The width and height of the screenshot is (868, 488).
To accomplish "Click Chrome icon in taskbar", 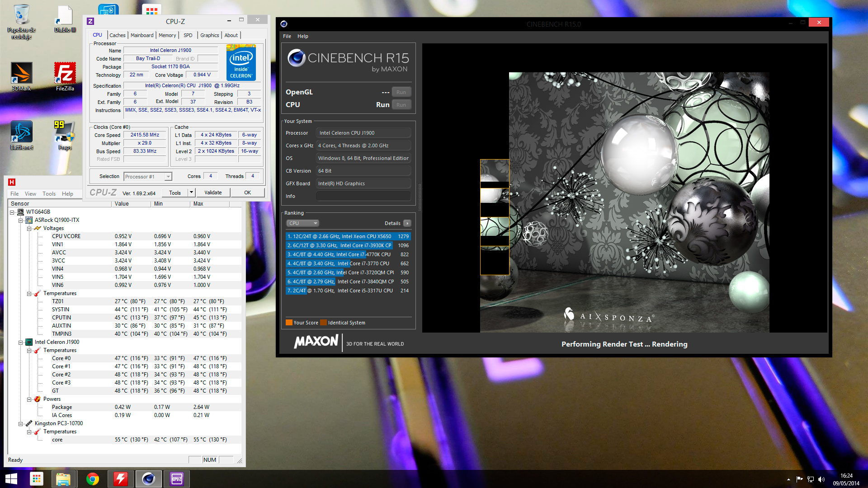I will [93, 479].
